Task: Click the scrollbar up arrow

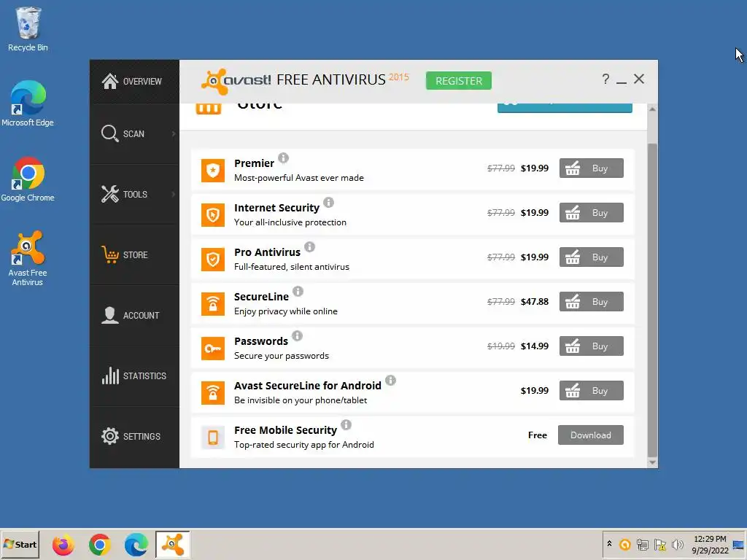Action: [652, 109]
